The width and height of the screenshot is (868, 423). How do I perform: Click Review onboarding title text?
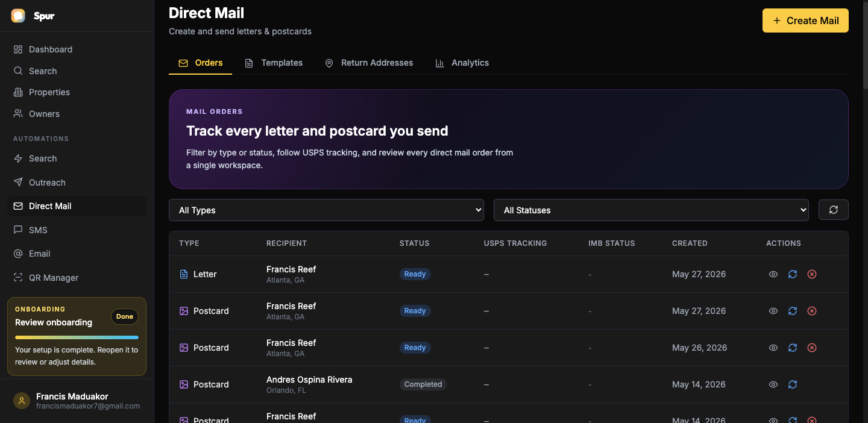coord(54,322)
